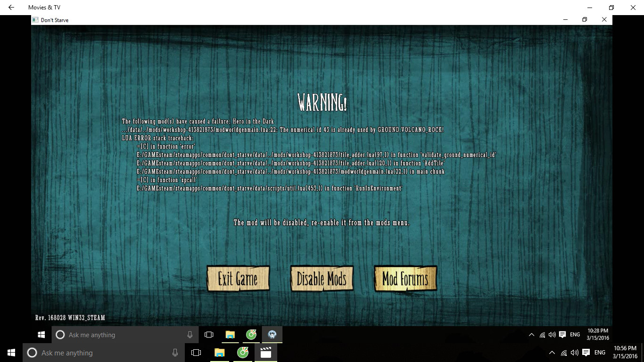Select the Don't Starve taskbar icon
The height and width of the screenshot is (362, 644).
(x=272, y=335)
